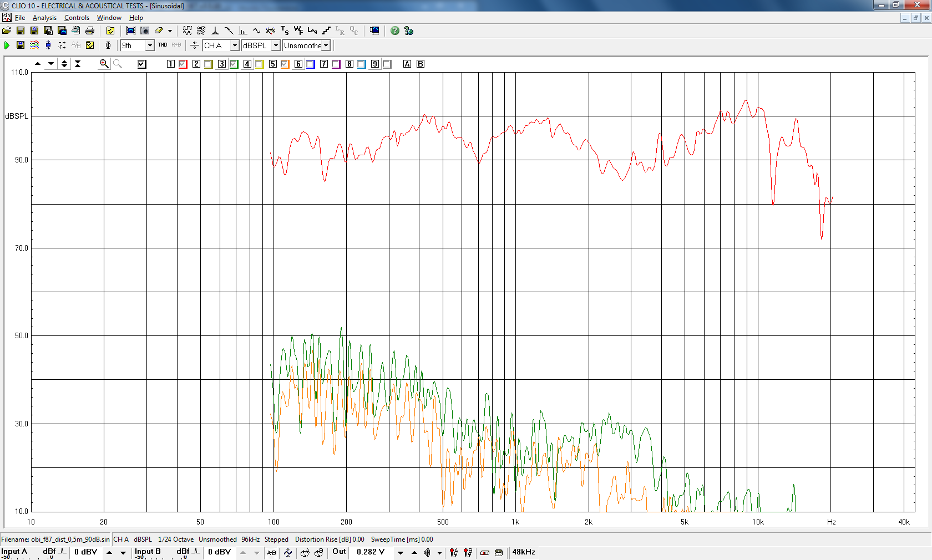The image size is (932, 560).
Task: Shift the curve down with the down arrow above the graph
Action: [x=51, y=64]
